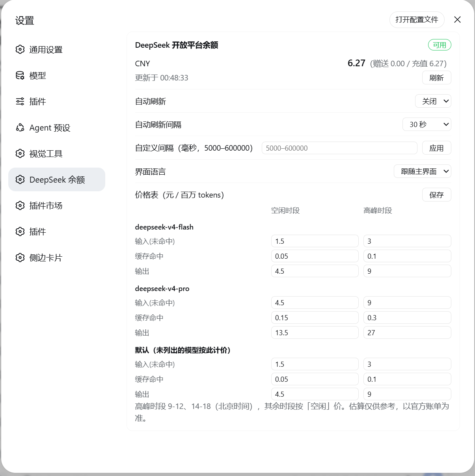Click the sliders icon beside first 插件
This screenshot has height=476, width=475.
[x=20, y=101]
